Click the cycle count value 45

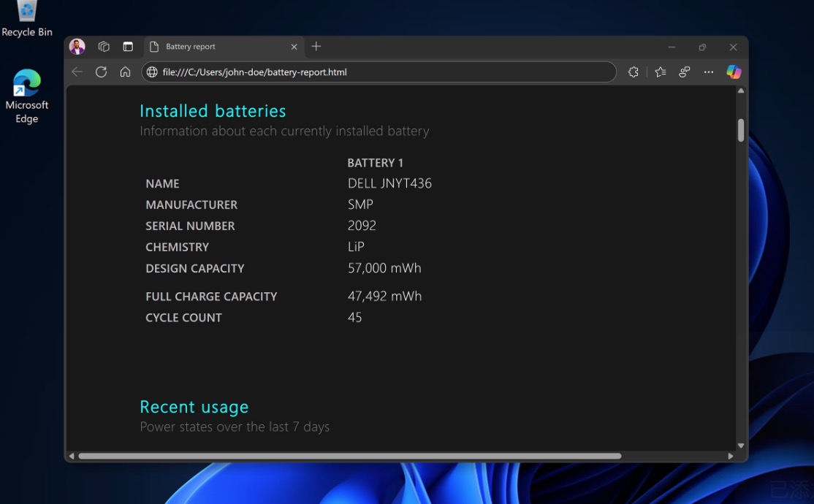[354, 318]
